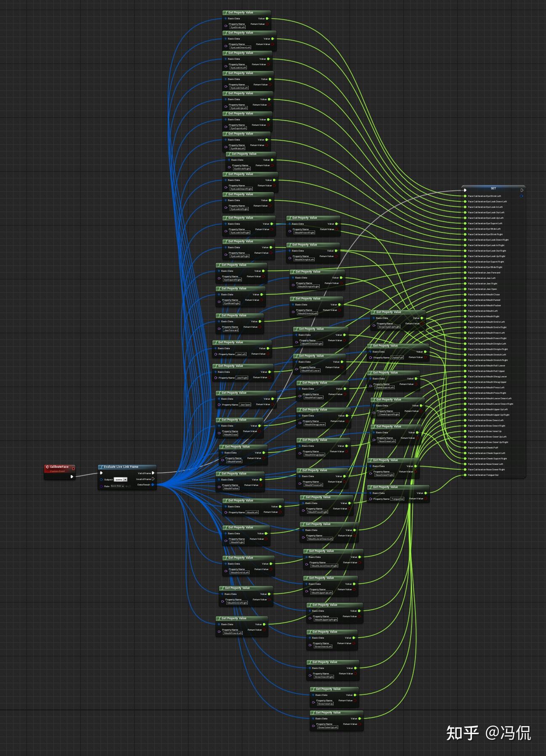Click Face Calibration Tongue Out pin
The image size is (546, 756).
tap(465, 475)
